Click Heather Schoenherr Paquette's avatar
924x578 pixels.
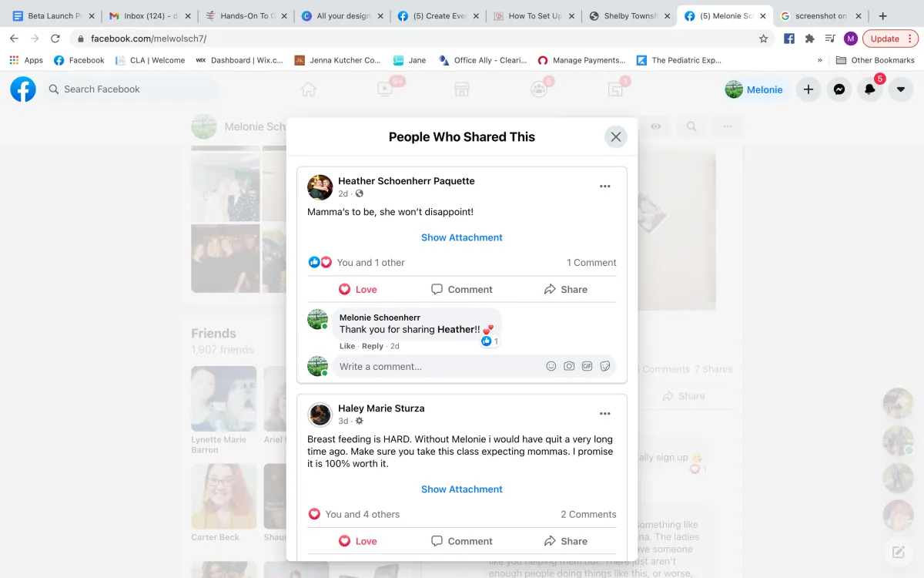tap(320, 187)
